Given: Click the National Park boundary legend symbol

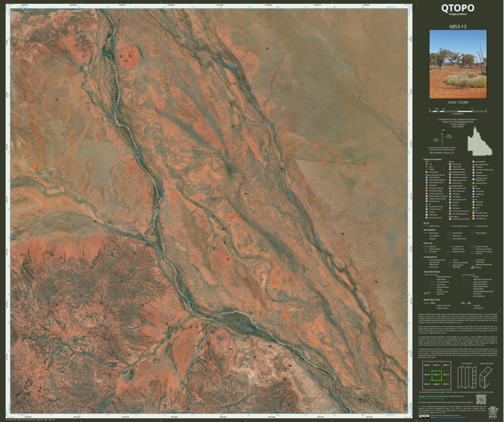Looking at the screenshot, I should tap(450, 233).
